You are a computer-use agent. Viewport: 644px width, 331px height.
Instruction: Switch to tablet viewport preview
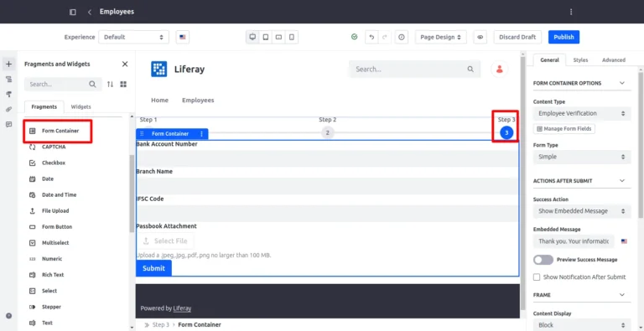coord(266,37)
